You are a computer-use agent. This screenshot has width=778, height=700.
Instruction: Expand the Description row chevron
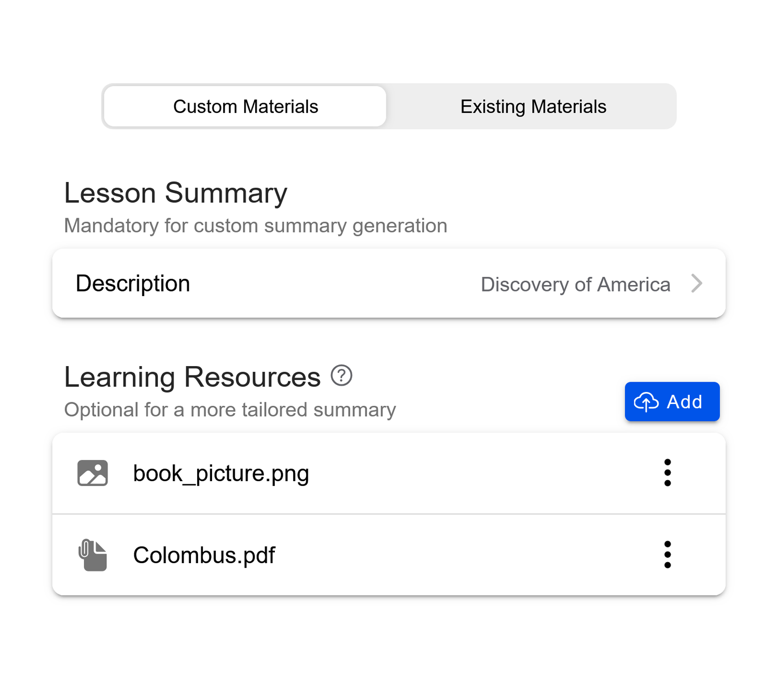click(x=697, y=283)
